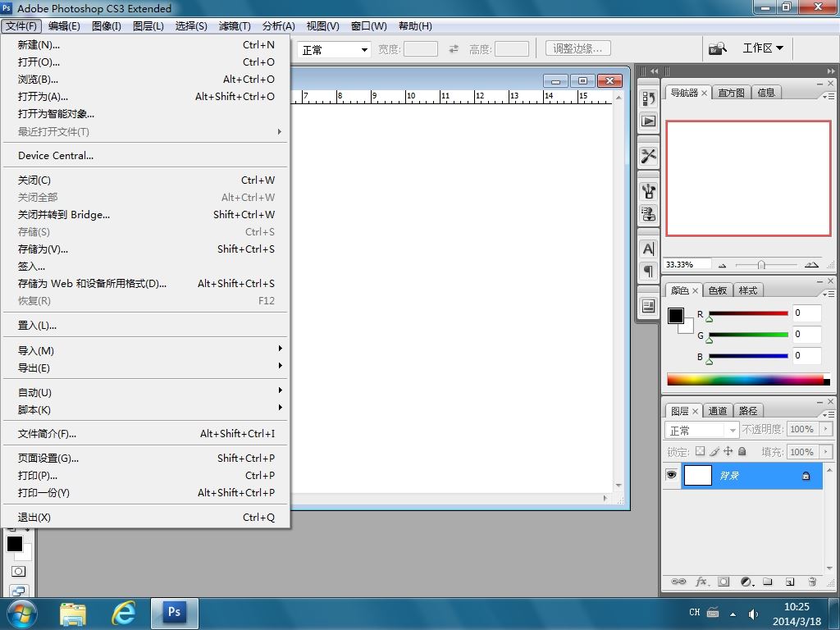This screenshot has height=630, width=840.
Task: Open Windows Explorer from taskbar
Action: [73, 614]
